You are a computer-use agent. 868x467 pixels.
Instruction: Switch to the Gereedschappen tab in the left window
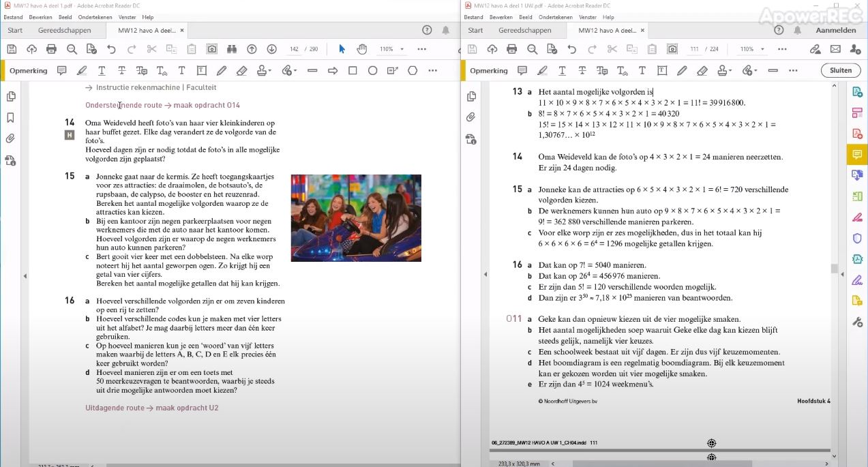[65, 31]
